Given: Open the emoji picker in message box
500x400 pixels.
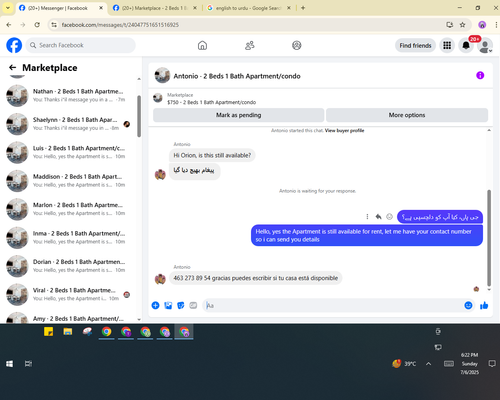Looking at the screenshot, I should tap(468, 305).
